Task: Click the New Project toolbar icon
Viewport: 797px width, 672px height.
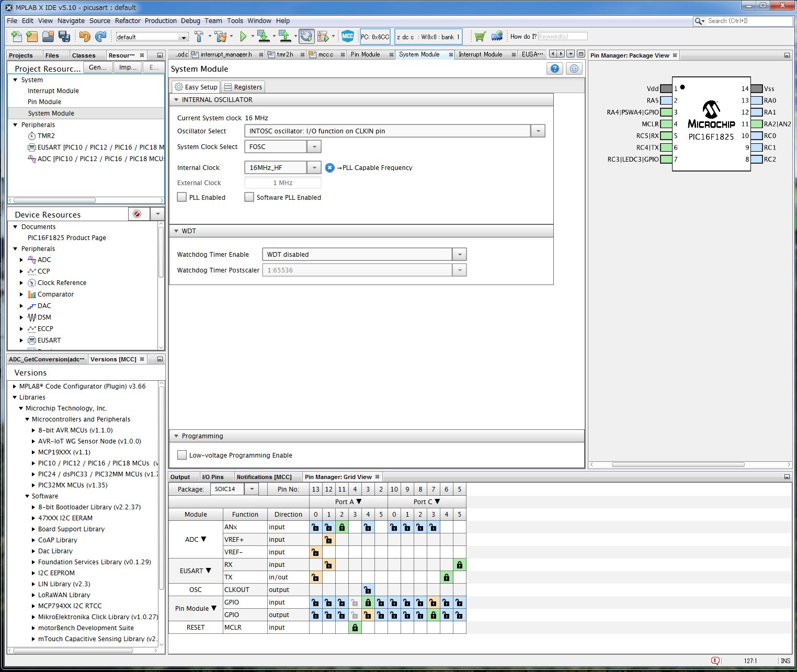Action: tap(32, 37)
